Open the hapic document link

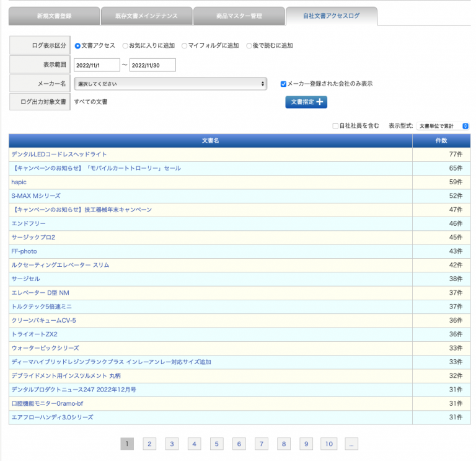click(19, 182)
